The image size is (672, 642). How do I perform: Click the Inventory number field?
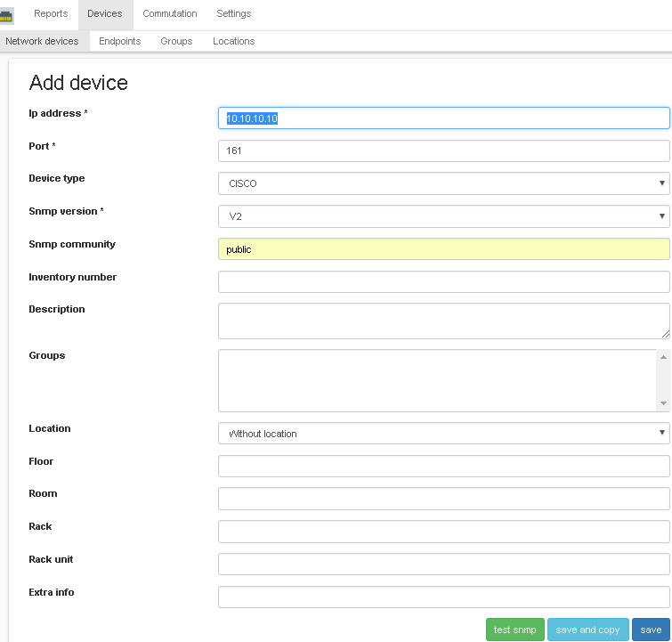(x=443, y=282)
